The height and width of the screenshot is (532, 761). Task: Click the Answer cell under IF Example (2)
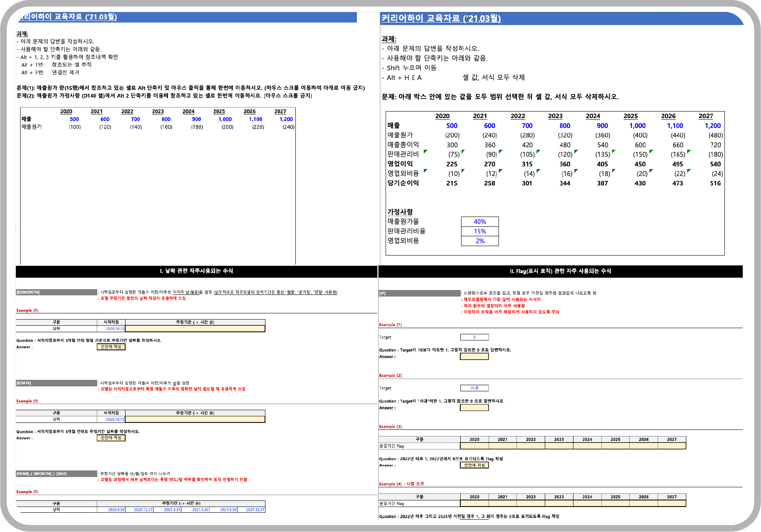[474, 408]
